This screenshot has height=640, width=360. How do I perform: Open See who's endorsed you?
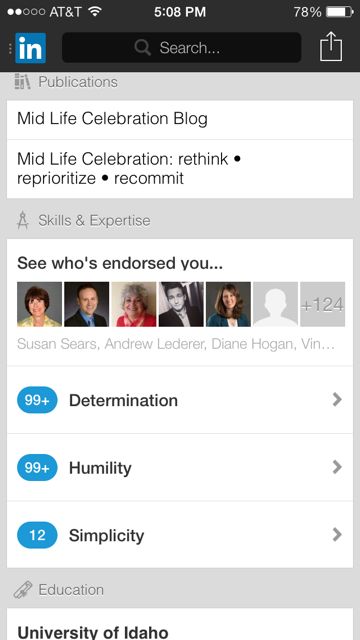point(120,264)
